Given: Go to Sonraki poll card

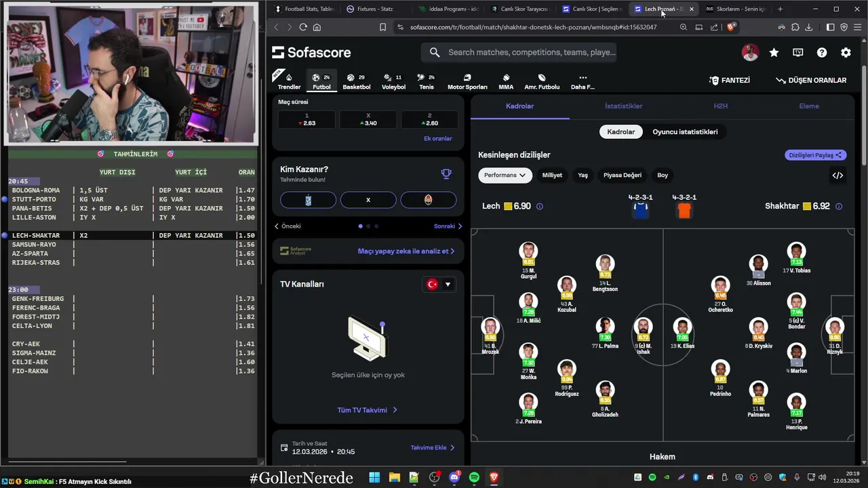Looking at the screenshot, I should click(x=448, y=226).
